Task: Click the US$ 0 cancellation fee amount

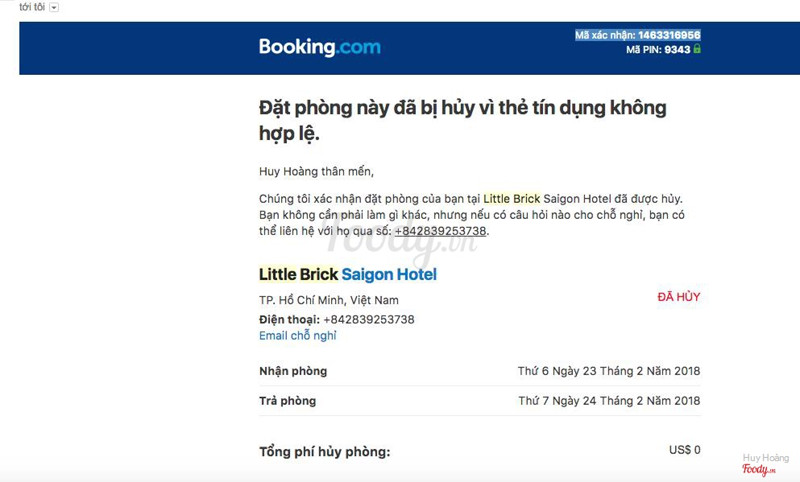Action: [684, 450]
